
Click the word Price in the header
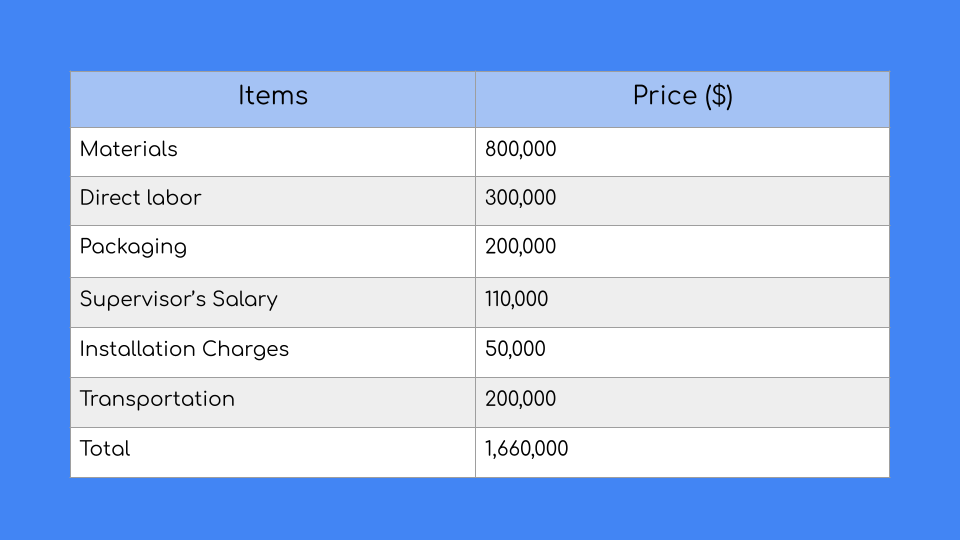pos(664,96)
